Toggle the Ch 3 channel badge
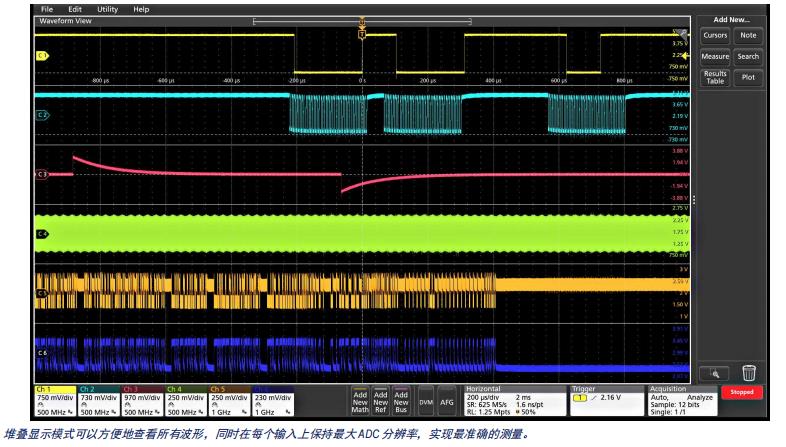786x447 pixels. tap(142, 401)
